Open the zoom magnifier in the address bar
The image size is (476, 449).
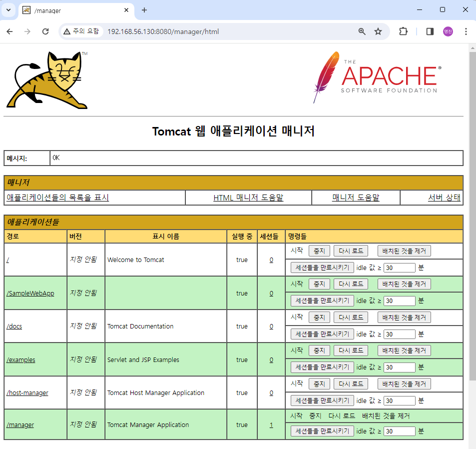(x=362, y=31)
